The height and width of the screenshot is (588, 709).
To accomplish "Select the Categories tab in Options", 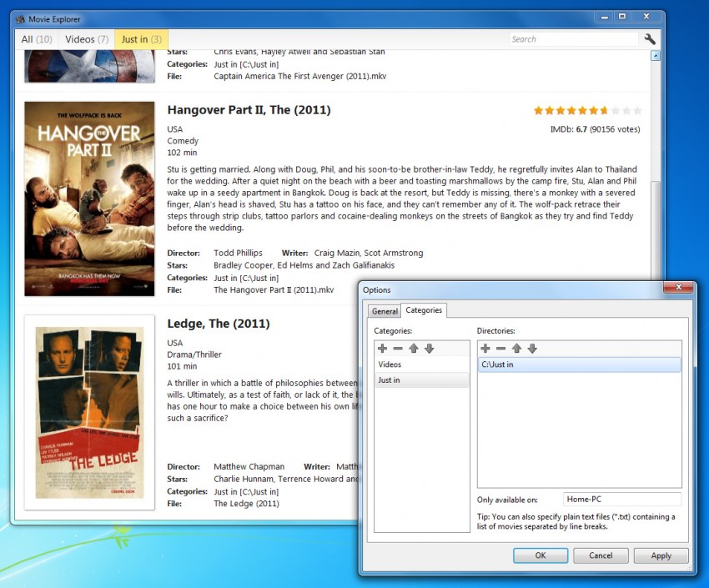I will (424, 310).
